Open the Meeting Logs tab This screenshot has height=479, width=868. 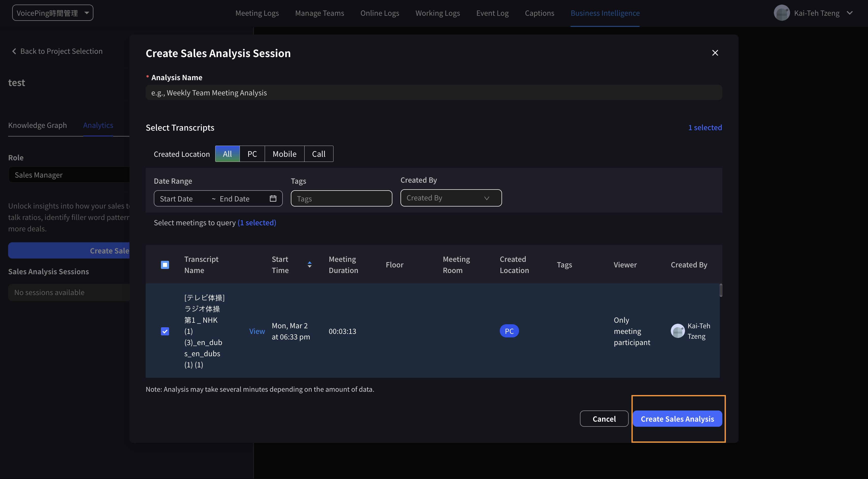257,13
